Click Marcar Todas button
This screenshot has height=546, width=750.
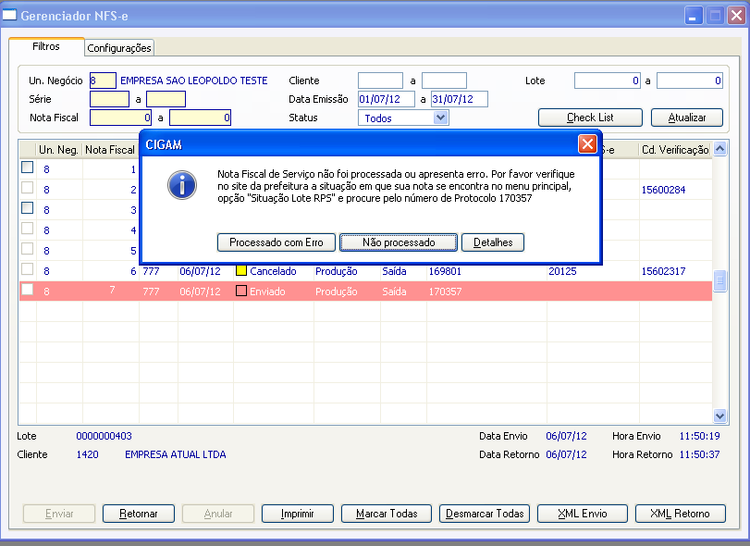coord(386,513)
